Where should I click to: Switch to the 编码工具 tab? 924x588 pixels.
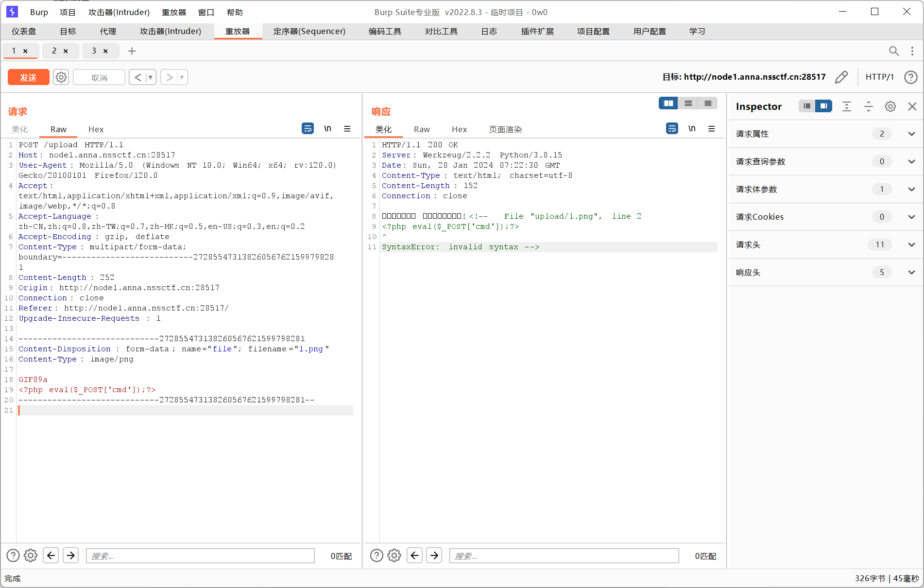tap(385, 31)
